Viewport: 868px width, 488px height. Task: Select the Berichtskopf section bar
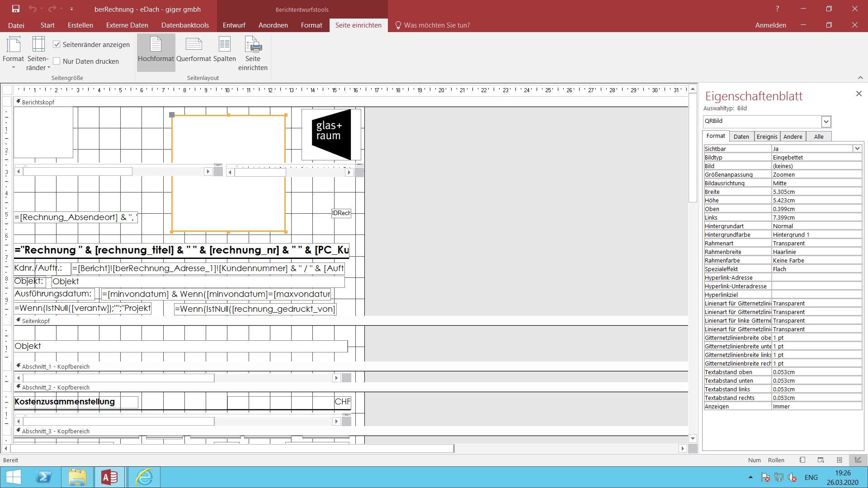(351, 102)
